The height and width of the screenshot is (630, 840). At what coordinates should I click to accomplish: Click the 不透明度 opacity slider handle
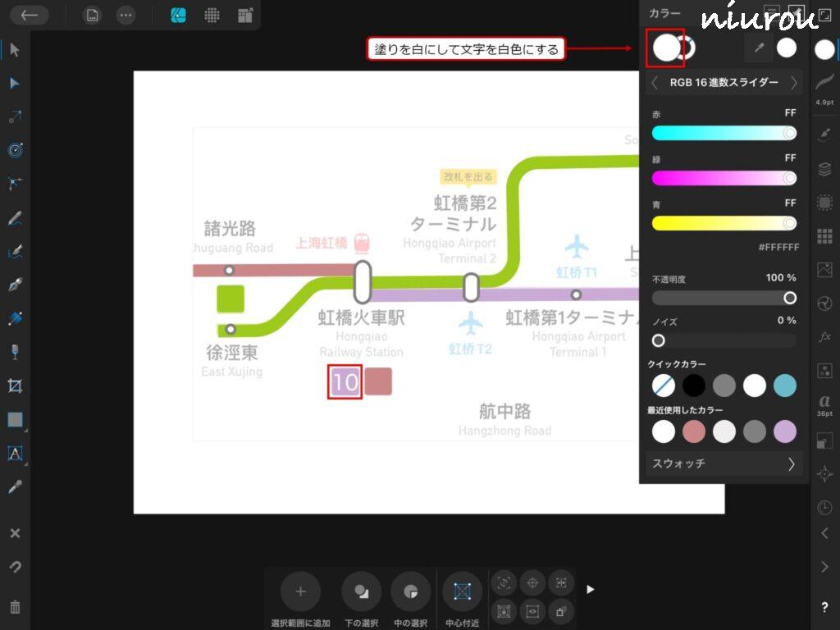(790, 298)
